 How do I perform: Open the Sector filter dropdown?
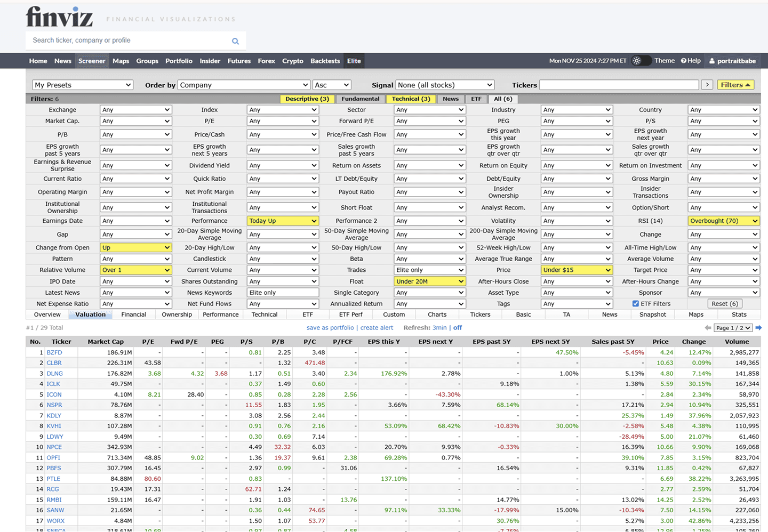[429, 110]
